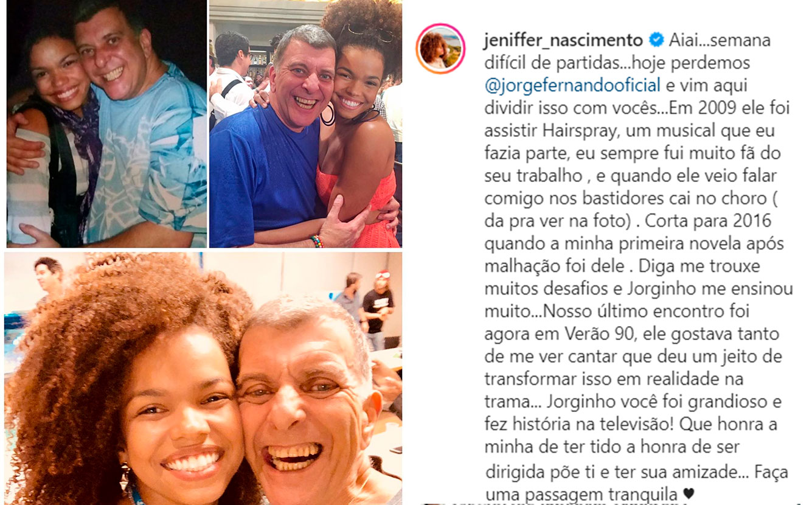Click the blue verified badge icon
Screen dimensions: 812x505
point(656,40)
